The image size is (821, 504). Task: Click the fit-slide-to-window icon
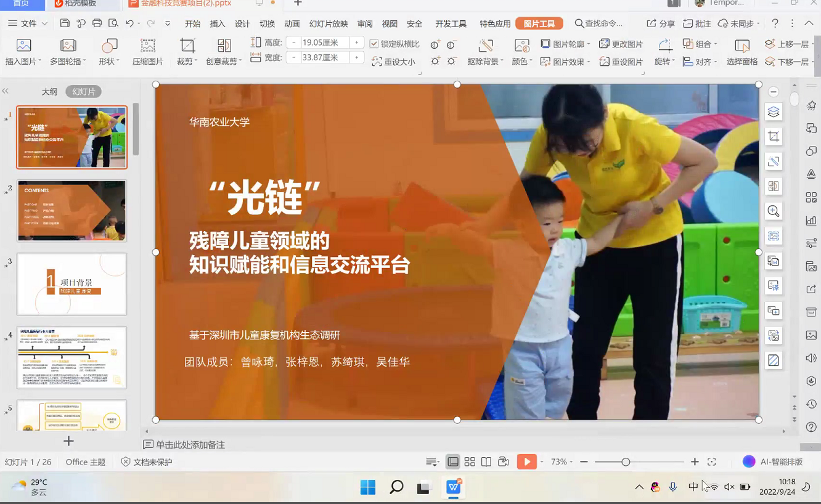pyautogui.click(x=712, y=461)
